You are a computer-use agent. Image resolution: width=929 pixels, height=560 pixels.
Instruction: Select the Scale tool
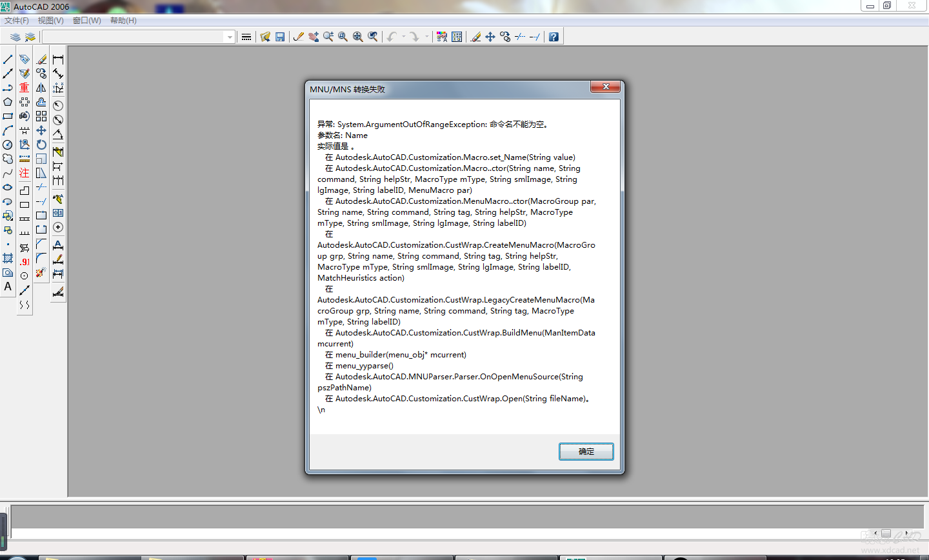[x=41, y=159]
